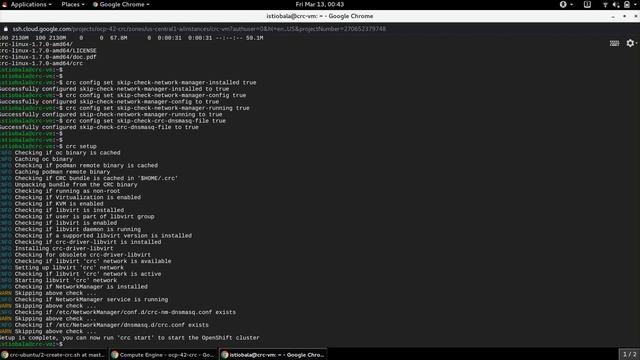Click line 'Caching podman remote binary'
Screen dimensions: 640x360
(x=62, y=172)
